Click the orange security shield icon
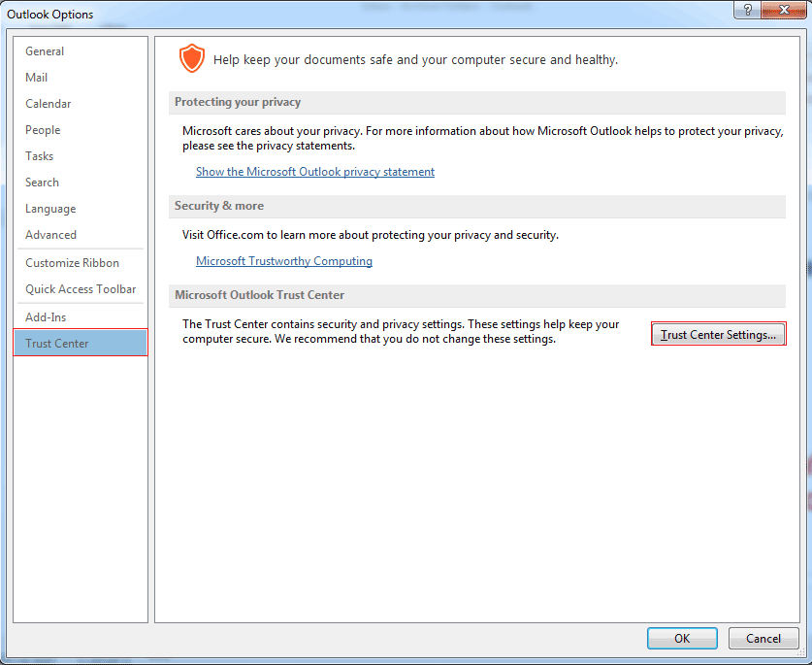The height and width of the screenshot is (665, 812). (x=192, y=58)
